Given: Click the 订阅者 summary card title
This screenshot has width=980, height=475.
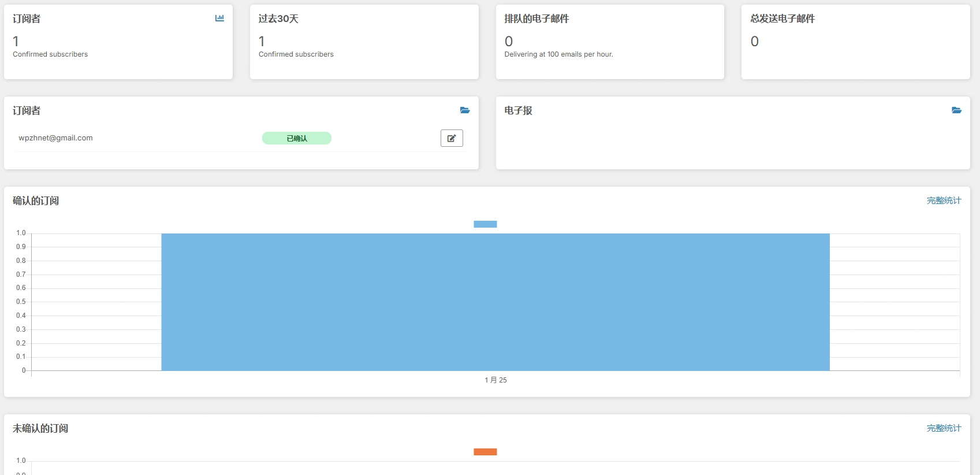Looking at the screenshot, I should (27, 18).
